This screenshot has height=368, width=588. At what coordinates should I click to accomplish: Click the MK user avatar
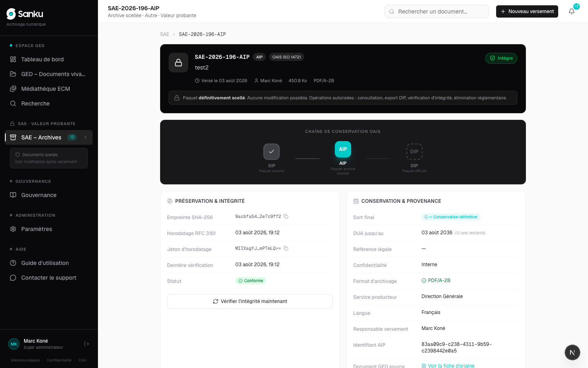coord(14,344)
